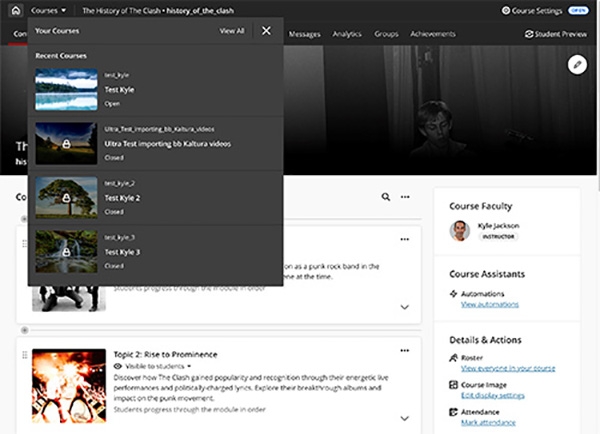
Task: Open Mark attendance link
Action: pos(488,423)
